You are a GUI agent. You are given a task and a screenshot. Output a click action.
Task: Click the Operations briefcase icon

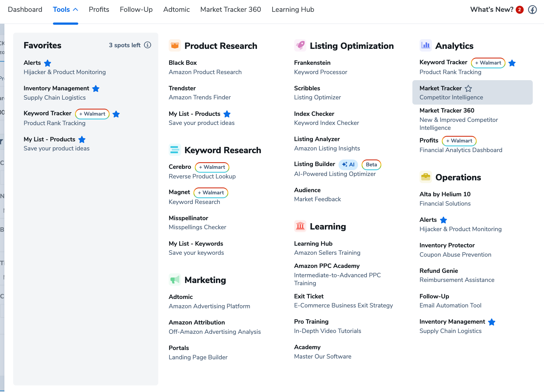pos(426,177)
